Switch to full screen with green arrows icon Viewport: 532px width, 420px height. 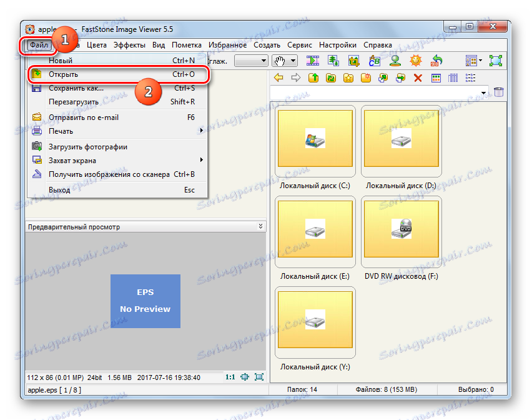point(496,61)
